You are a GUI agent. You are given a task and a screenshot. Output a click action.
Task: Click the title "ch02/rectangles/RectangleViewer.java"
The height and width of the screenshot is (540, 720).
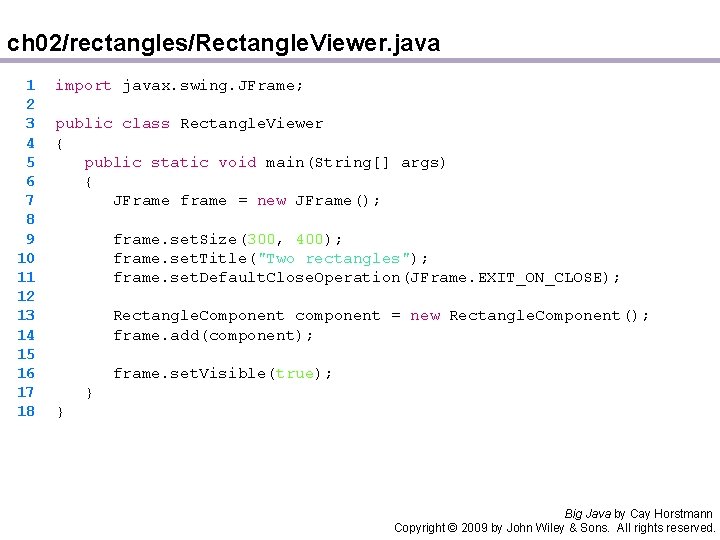tap(224, 44)
